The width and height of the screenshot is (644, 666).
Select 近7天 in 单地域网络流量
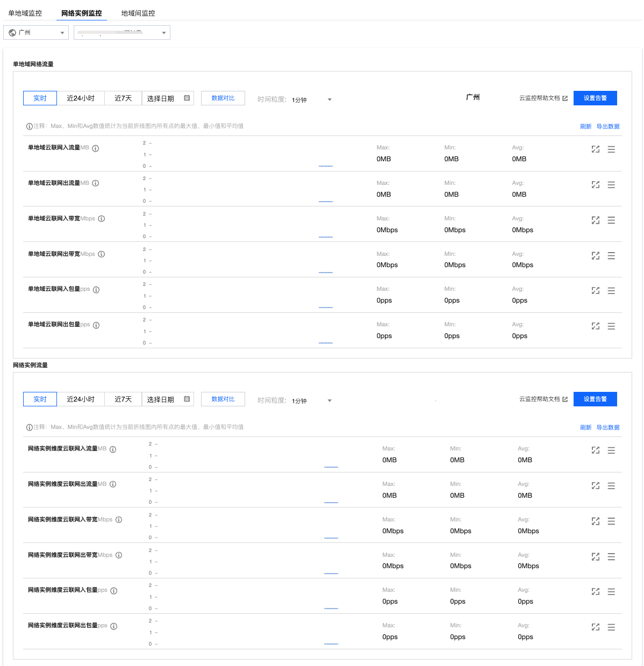click(123, 98)
